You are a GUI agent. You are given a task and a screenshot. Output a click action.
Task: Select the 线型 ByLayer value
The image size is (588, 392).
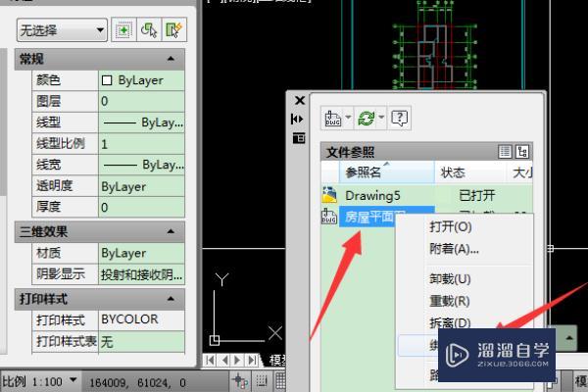pos(142,122)
